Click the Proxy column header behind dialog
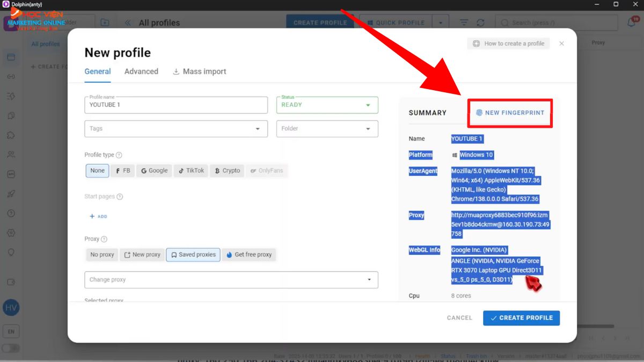The width and height of the screenshot is (644, 362). [x=598, y=42]
